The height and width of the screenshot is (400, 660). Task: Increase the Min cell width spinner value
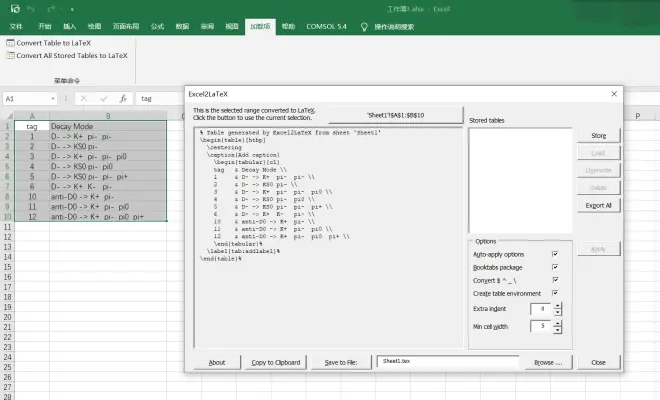[558, 323]
